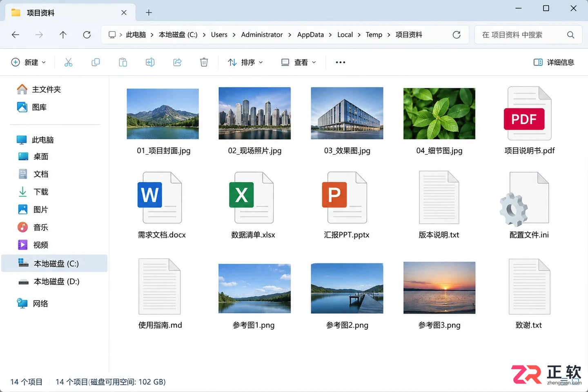This screenshot has width=588, height=392.
Task: Expand chevron after Administrator in address bar
Action: click(290, 35)
